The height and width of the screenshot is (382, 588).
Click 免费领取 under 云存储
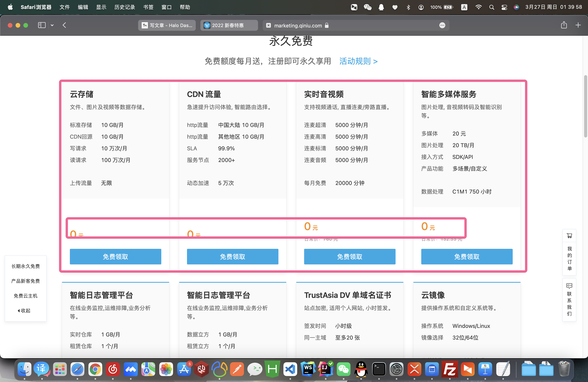coord(115,257)
